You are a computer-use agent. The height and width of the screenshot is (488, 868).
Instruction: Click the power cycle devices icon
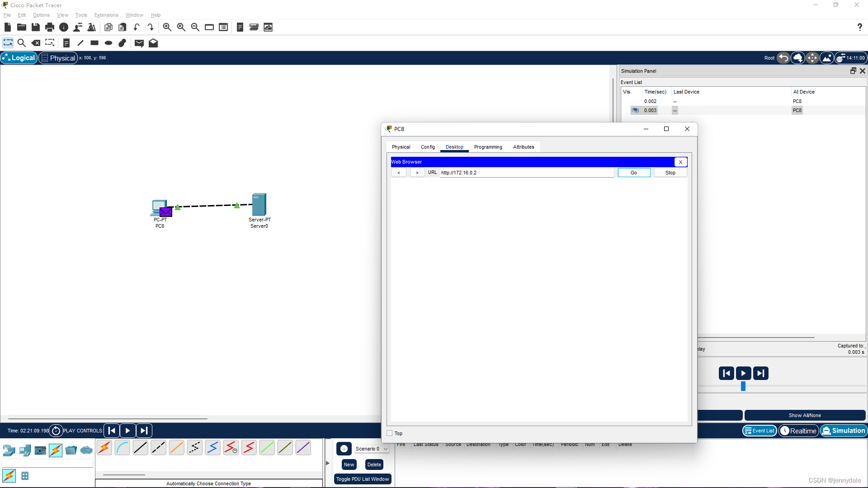56,431
